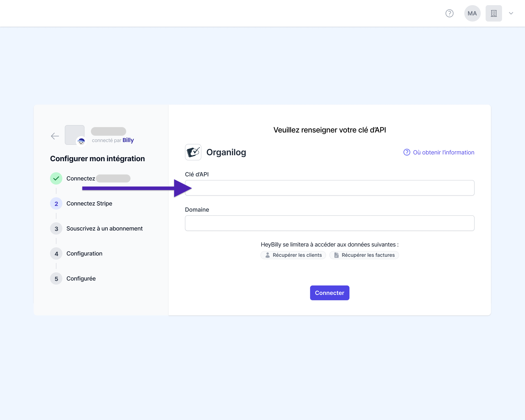This screenshot has width=525, height=420.
Task: Click the 'Configurer mon intégration' heading
Action: (97, 159)
